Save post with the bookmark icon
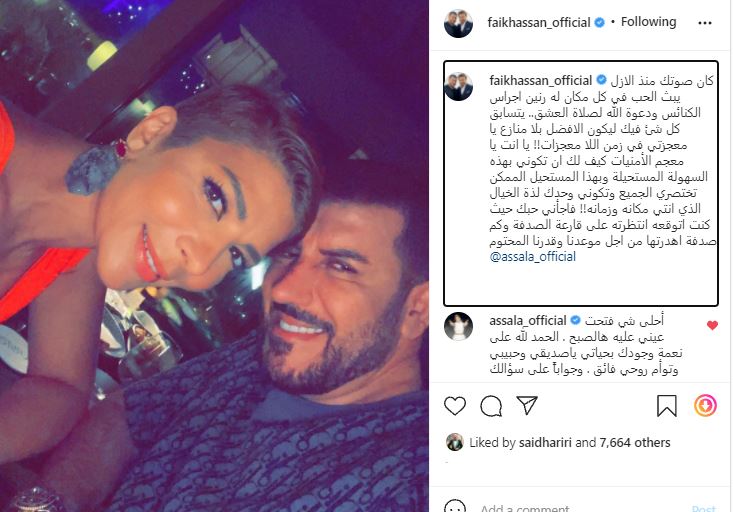 click(667, 405)
